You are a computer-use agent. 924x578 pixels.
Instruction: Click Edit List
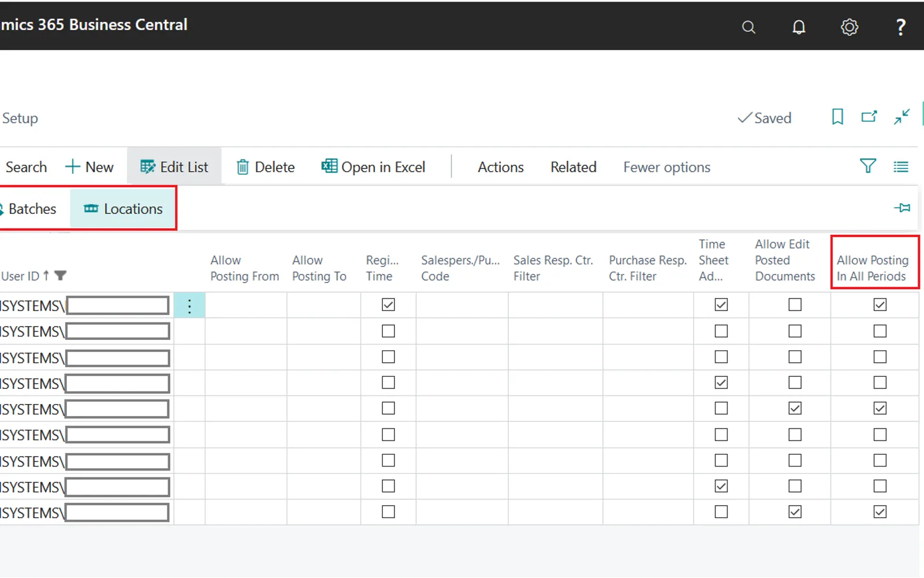174,167
